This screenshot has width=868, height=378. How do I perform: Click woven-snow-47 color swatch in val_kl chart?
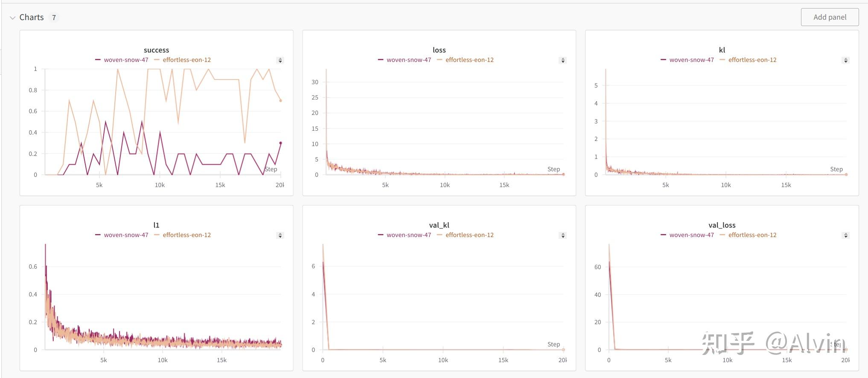tap(381, 235)
